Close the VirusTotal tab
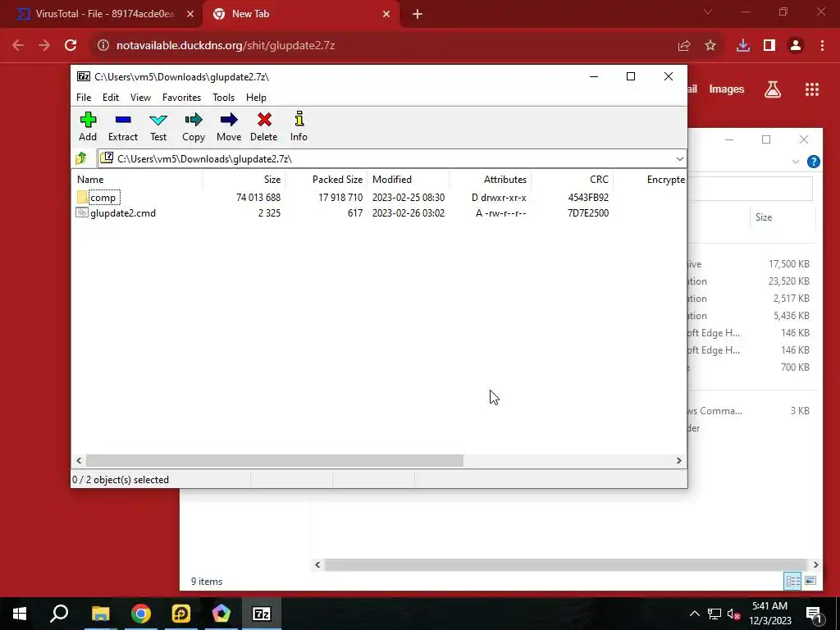The image size is (840, 630). 190,15
